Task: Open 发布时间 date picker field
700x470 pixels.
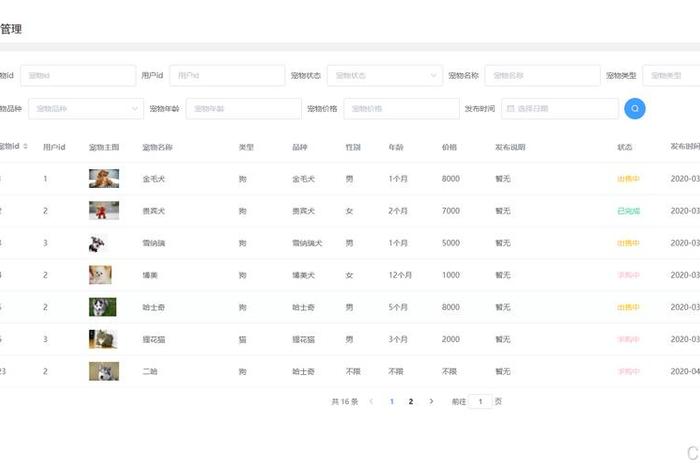Action: point(560,108)
